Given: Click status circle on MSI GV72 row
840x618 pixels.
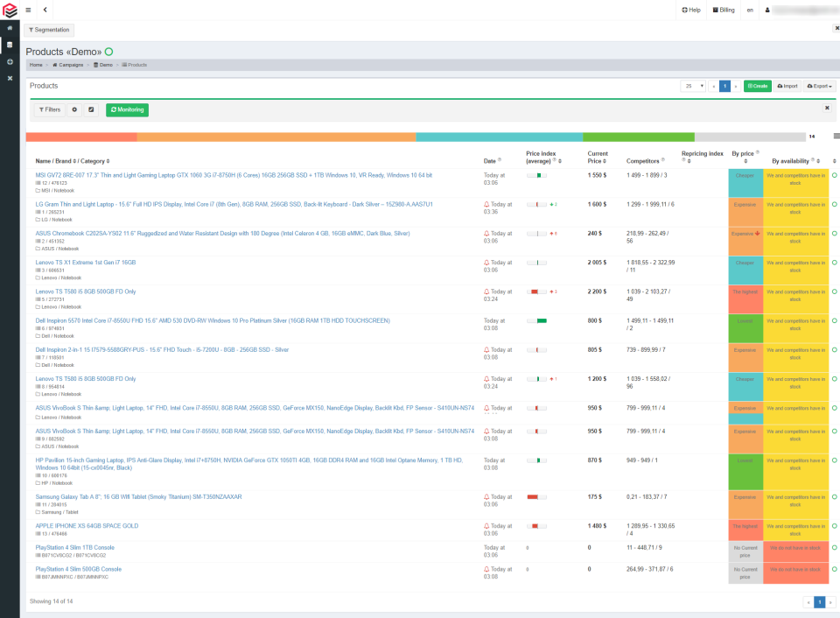Looking at the screenshot, I should 834,175.
